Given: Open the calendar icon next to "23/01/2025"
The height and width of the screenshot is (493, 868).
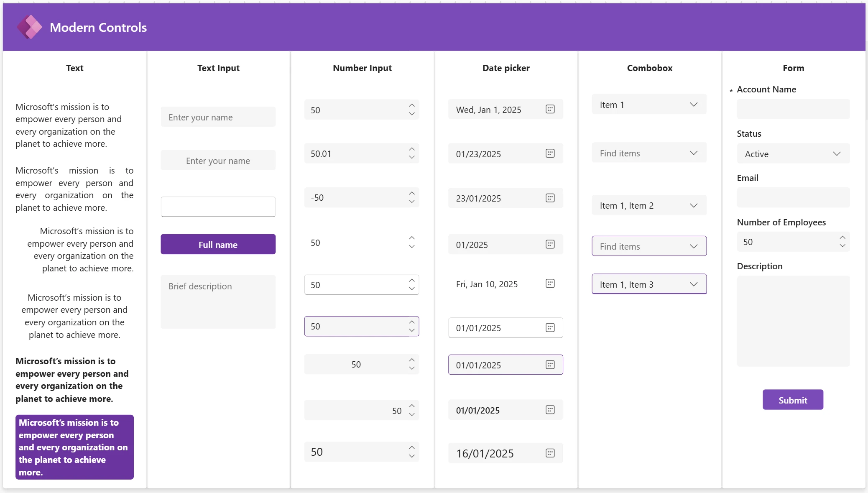Looking at the screenshot, I should [550, 198].
